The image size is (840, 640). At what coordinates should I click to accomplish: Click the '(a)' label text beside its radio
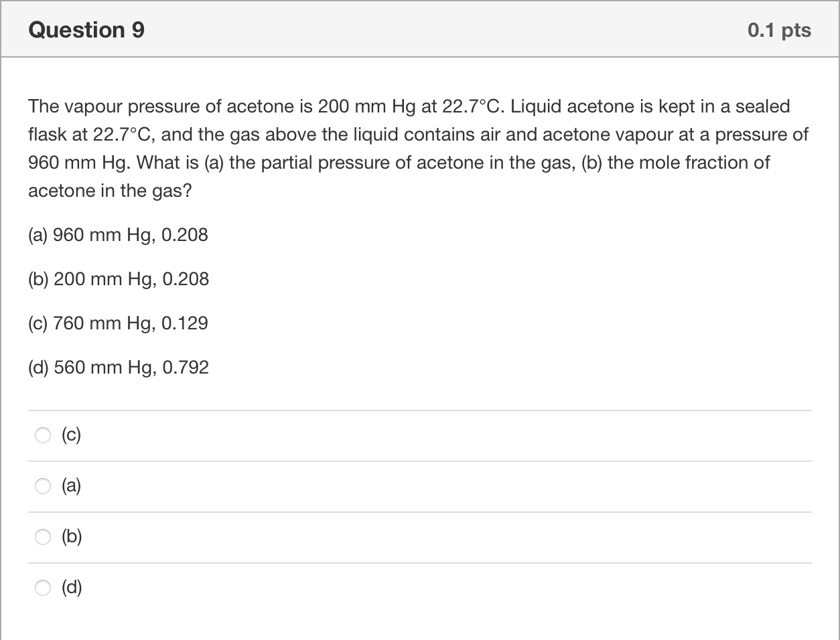[x=71, y=486]
